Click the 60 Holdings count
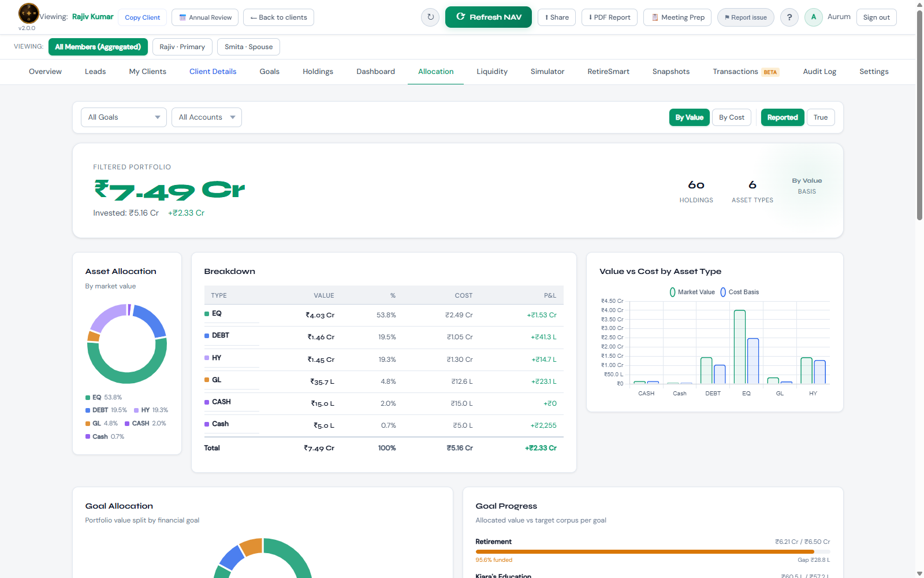This screenshot has height=578, width=924. click(696, 185)
